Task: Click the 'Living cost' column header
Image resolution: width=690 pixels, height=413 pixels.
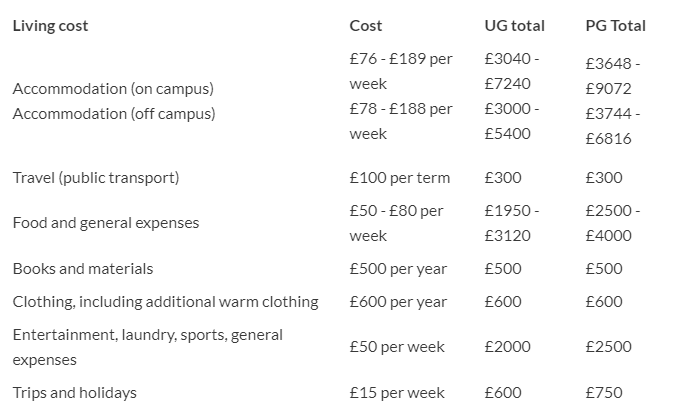Action: [x=50, y=26]
